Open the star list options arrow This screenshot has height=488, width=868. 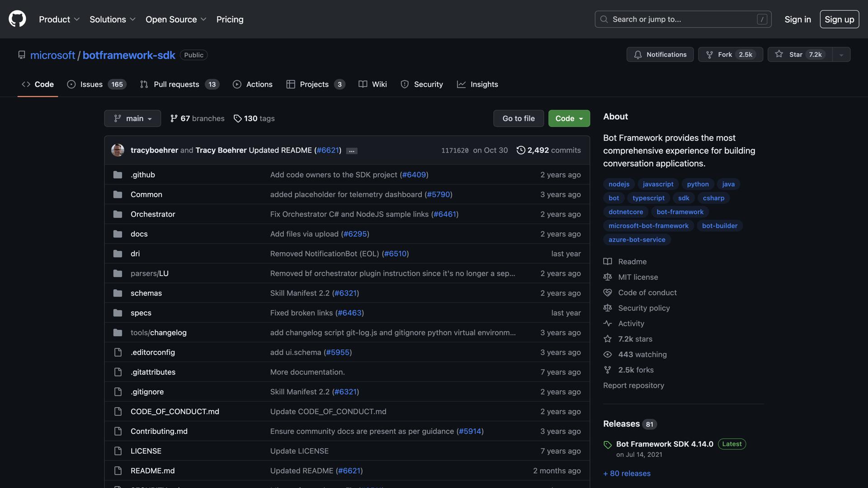tap(841, 54)
